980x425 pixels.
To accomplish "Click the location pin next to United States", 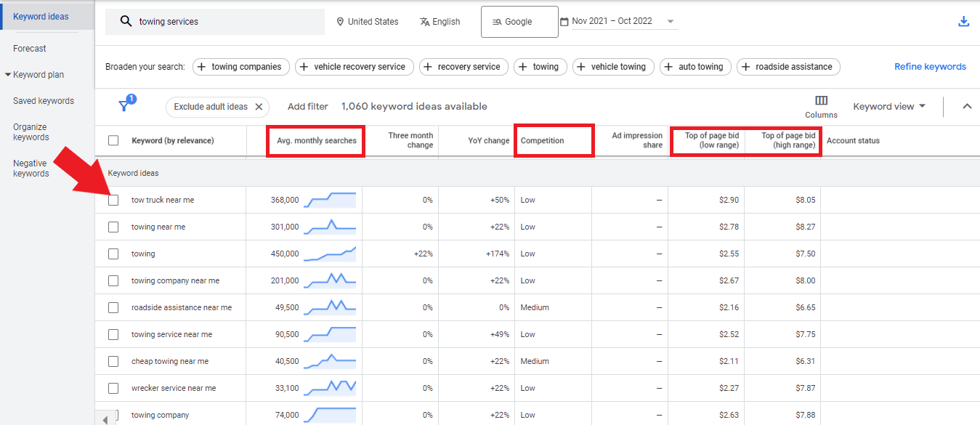I will pos(339,21).
